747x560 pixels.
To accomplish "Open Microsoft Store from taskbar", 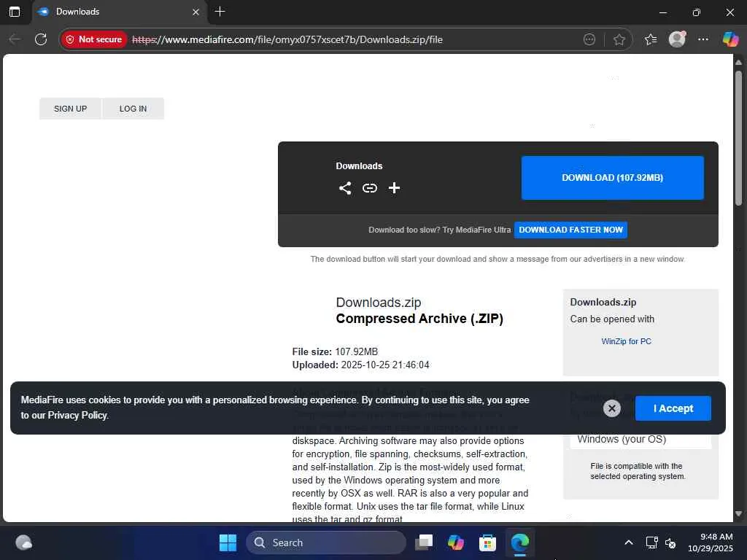I will tap(487, 542).
